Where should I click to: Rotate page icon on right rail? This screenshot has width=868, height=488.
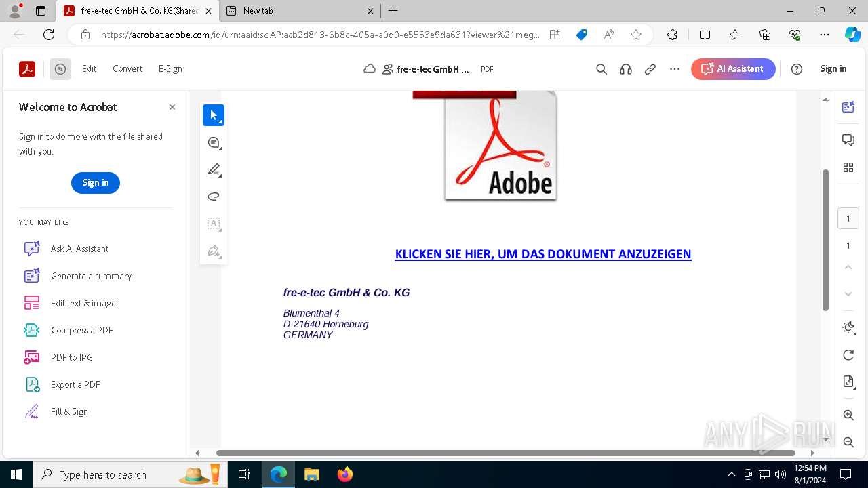point(848,355)
